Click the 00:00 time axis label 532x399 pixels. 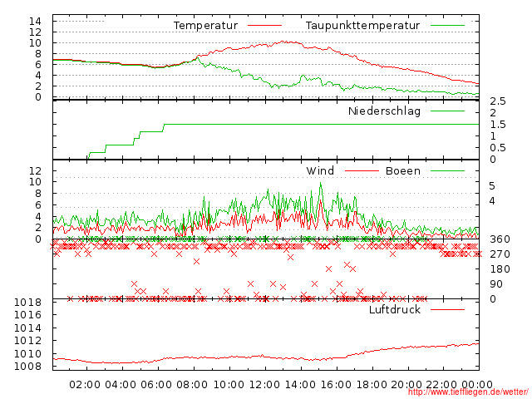coord(477,385)
